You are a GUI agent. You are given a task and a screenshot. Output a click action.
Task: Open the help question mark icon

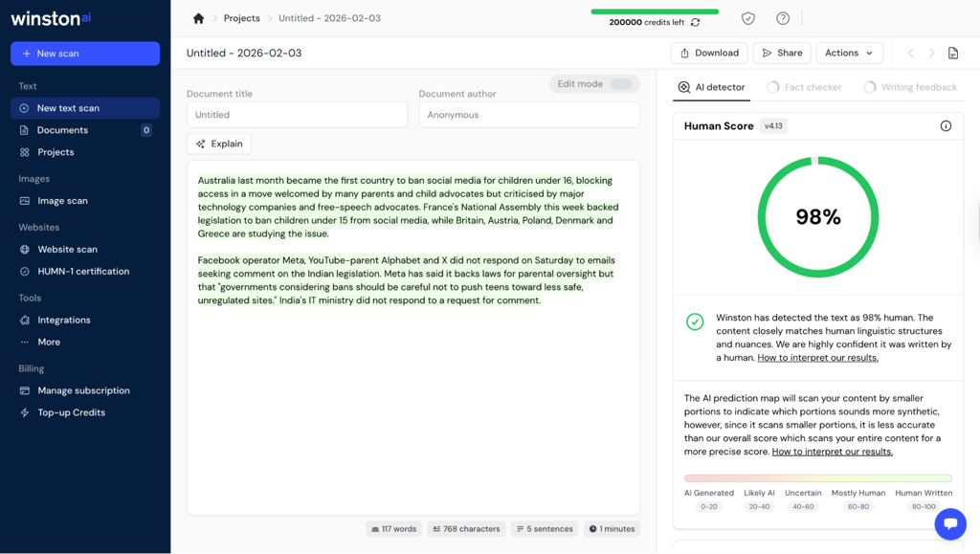[783, 18]
